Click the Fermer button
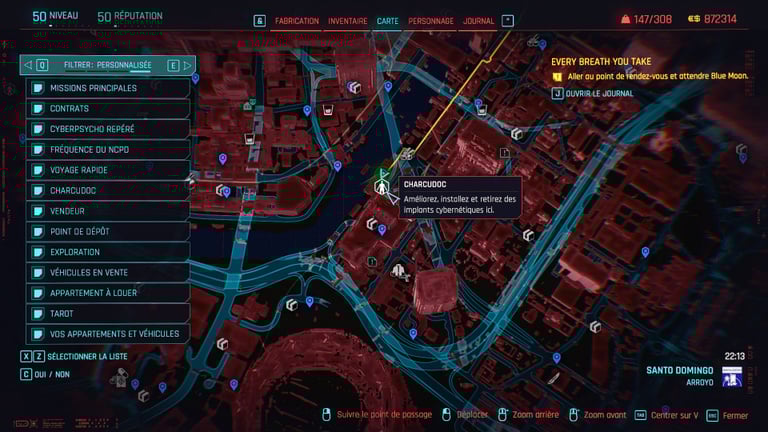This screenshot has width=768, height=432. pos(735,415)
